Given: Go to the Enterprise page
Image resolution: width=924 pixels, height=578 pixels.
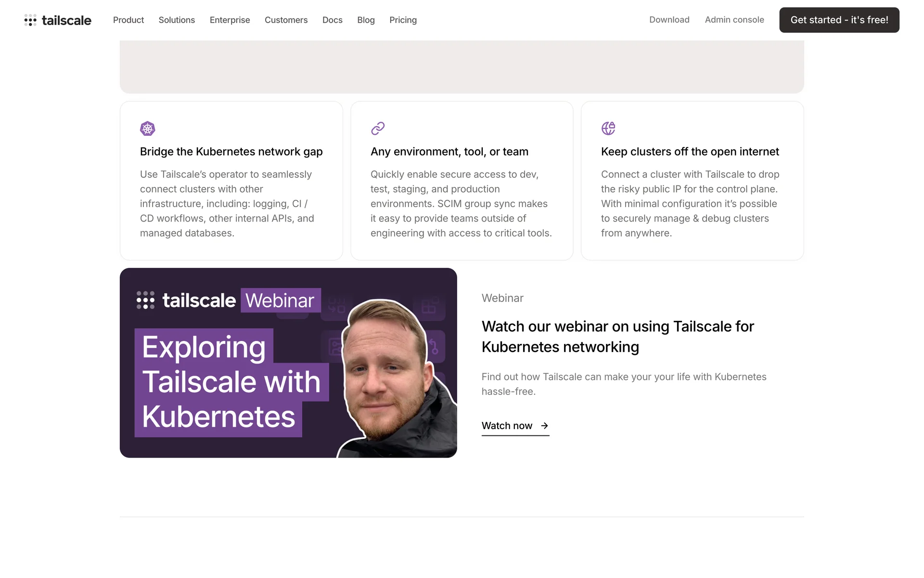Looking at the screenshot, I should tap(230, 20).
